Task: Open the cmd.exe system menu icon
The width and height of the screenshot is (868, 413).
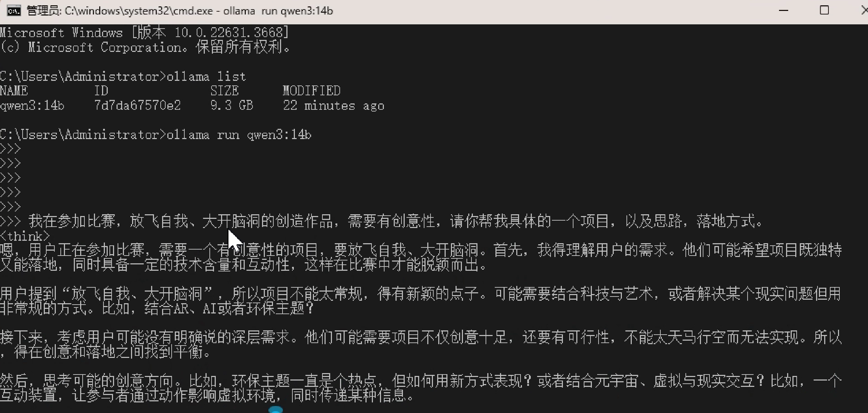Action: point(14,11)
